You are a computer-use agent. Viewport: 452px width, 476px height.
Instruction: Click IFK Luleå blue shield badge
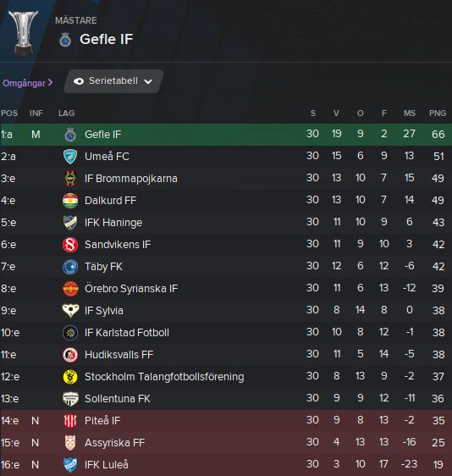pyautogui.click(x=70, y=465)
